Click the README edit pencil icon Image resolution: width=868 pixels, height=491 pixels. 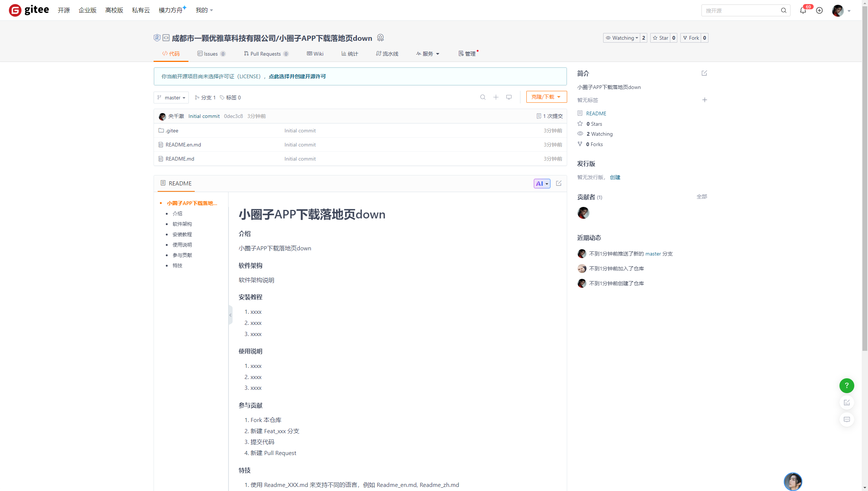pos(559,183)
